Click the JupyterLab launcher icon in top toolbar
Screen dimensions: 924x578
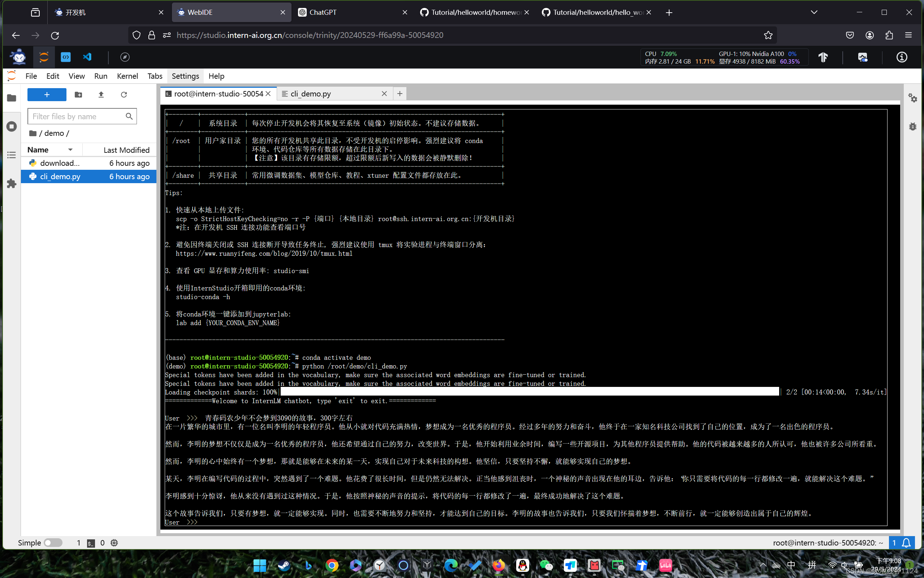pos(44,57)
